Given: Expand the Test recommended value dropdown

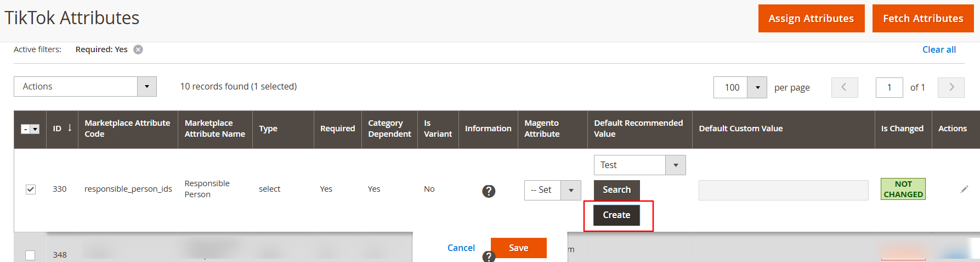Looking at the screenshot, I should point(675,165).
